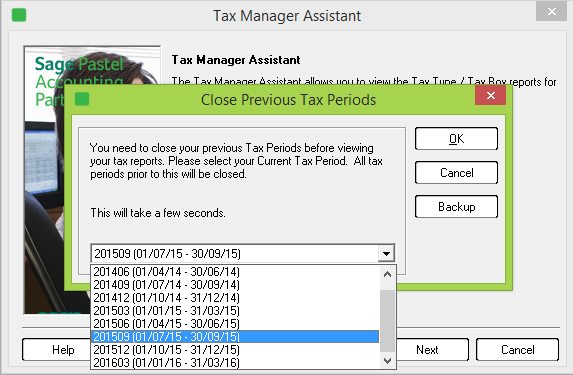Choose highlighted period 201509 in list
This screenshot has height=375, width=573.
coord(235,337)
